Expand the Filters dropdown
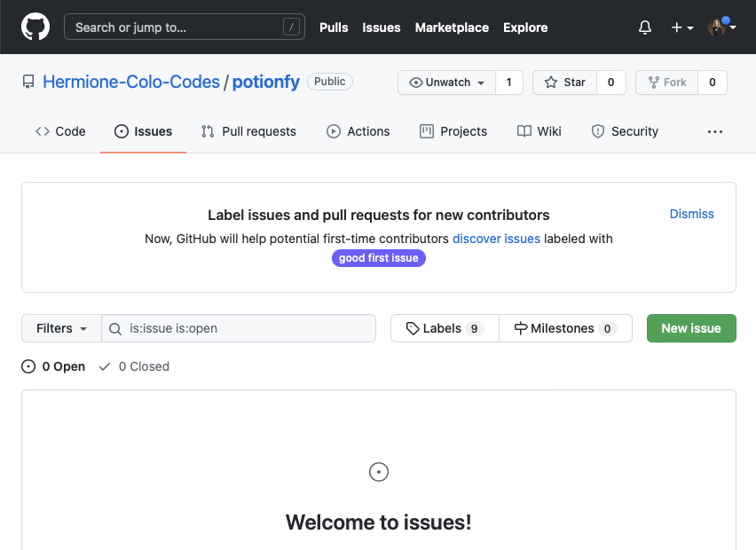The image size is (756, 550). point(61,328)
